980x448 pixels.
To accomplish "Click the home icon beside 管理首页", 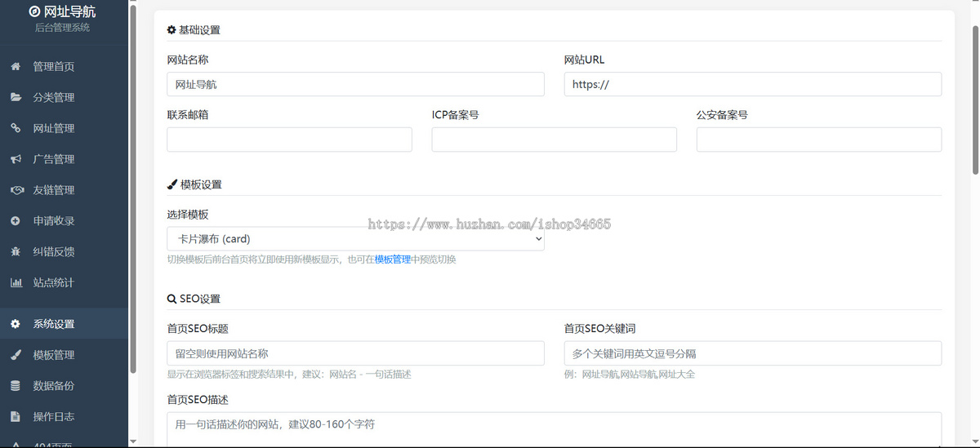I will [x=16, y=67].
